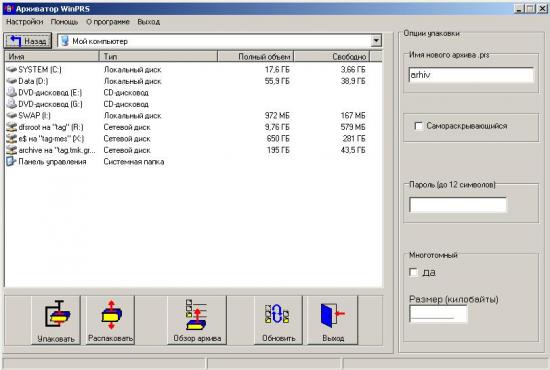Click Сетевой диск type in the R: row

(x=127, y=127)
